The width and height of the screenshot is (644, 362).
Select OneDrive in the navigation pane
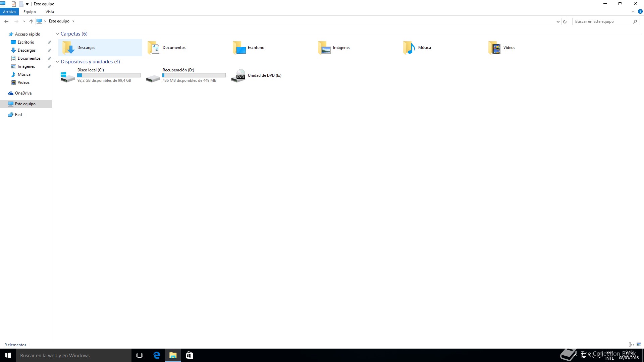[23, 93]
